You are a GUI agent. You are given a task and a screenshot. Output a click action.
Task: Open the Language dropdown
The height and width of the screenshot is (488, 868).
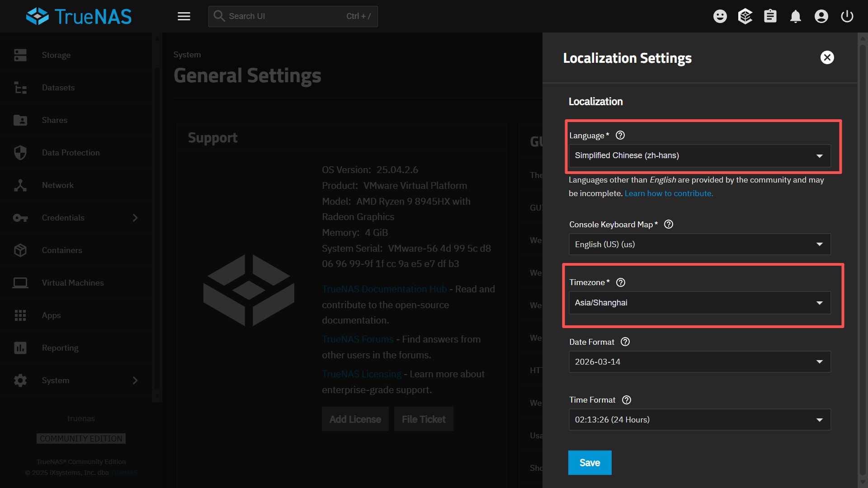point(699,155)
